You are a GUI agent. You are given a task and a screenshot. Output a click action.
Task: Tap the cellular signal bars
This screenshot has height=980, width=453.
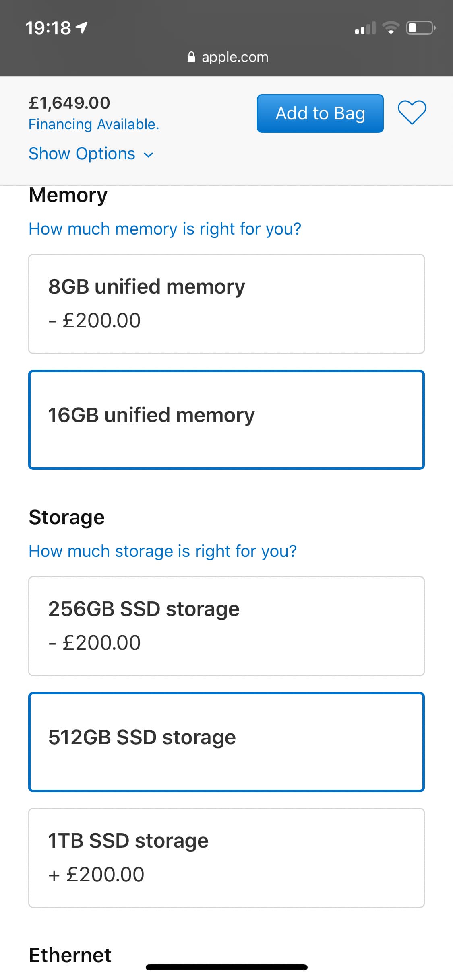[x=365, y=28]
